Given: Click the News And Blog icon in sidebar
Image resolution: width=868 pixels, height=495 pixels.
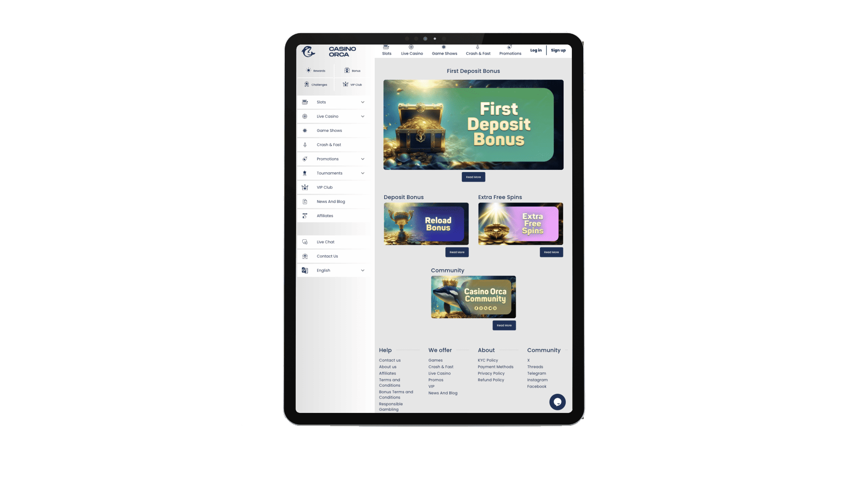Looking at the screenshot, I should (x=308, y=201).
